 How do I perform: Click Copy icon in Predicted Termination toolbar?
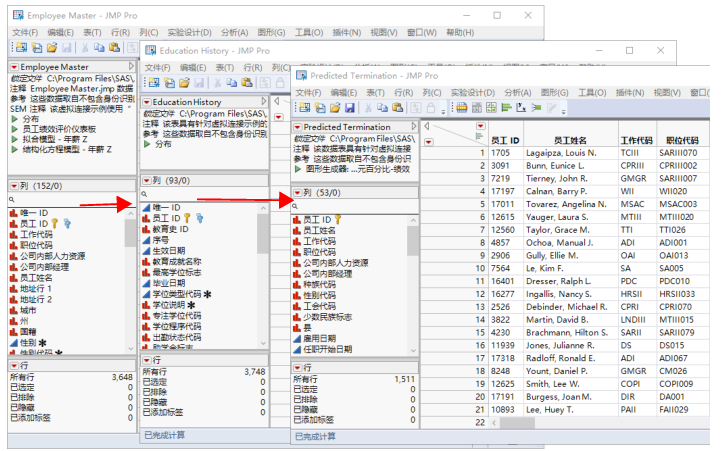382,108
